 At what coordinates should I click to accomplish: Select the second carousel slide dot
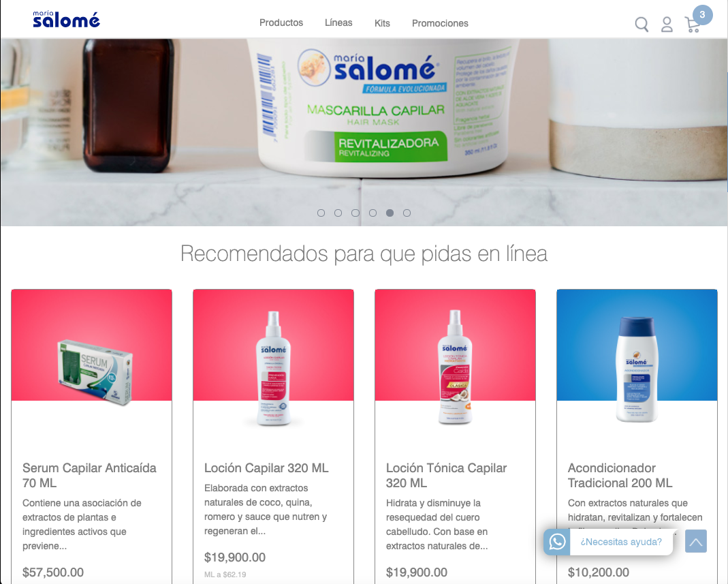coord(338,213)
